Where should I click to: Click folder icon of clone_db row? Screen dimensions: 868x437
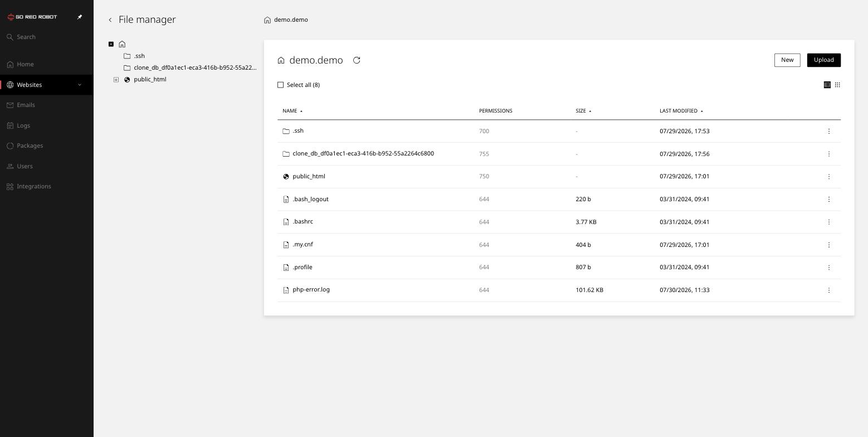click(286, 154)
